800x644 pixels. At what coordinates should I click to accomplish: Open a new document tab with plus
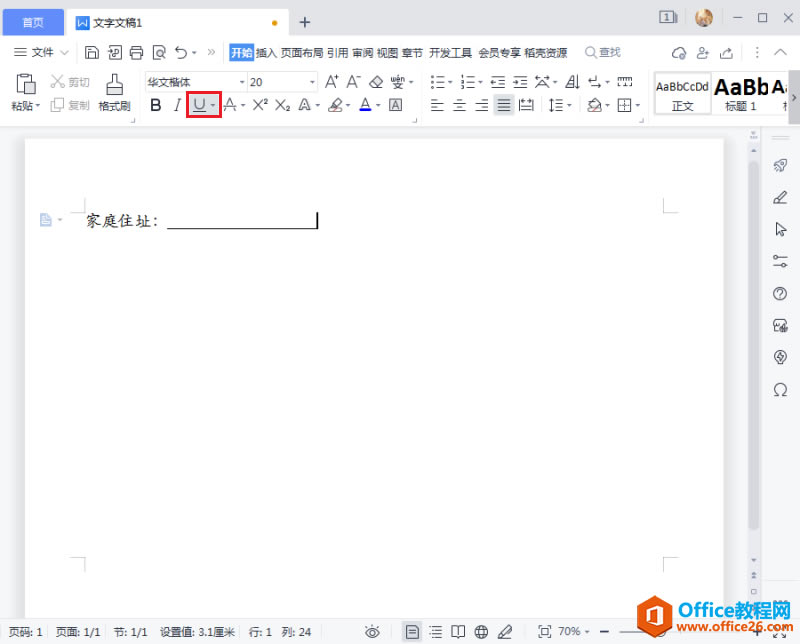click(305, 22)
